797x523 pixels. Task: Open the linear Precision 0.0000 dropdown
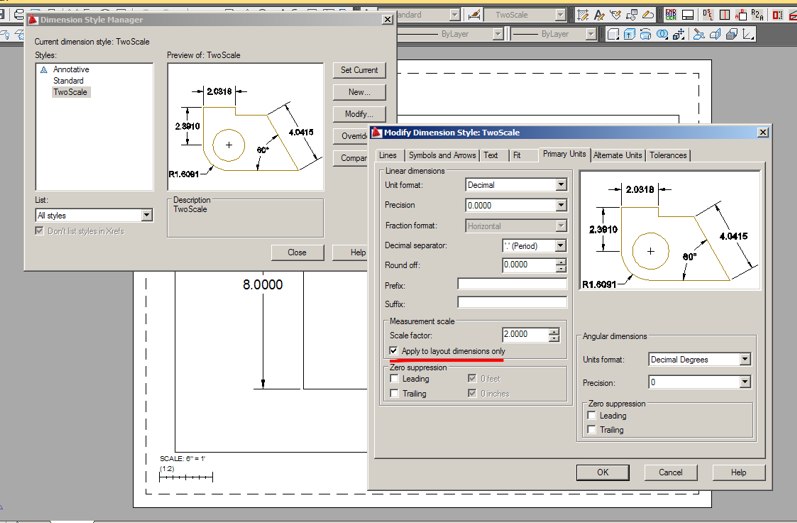(561, 205)
